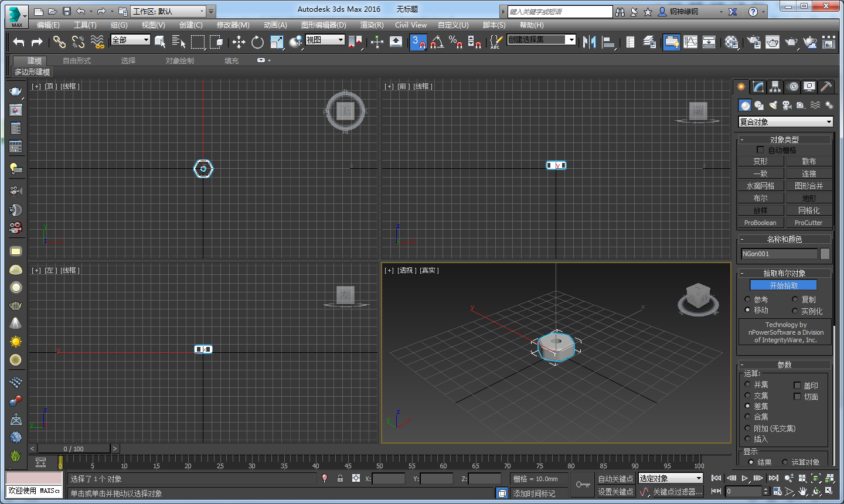
Task: Select the 合集 operation radio
Action: point(747,417)
